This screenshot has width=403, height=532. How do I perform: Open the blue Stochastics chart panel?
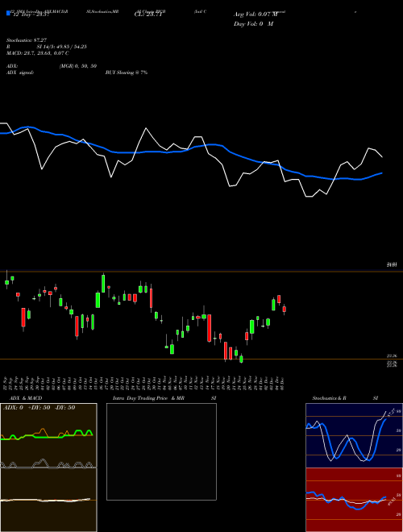tap(354, 435)
